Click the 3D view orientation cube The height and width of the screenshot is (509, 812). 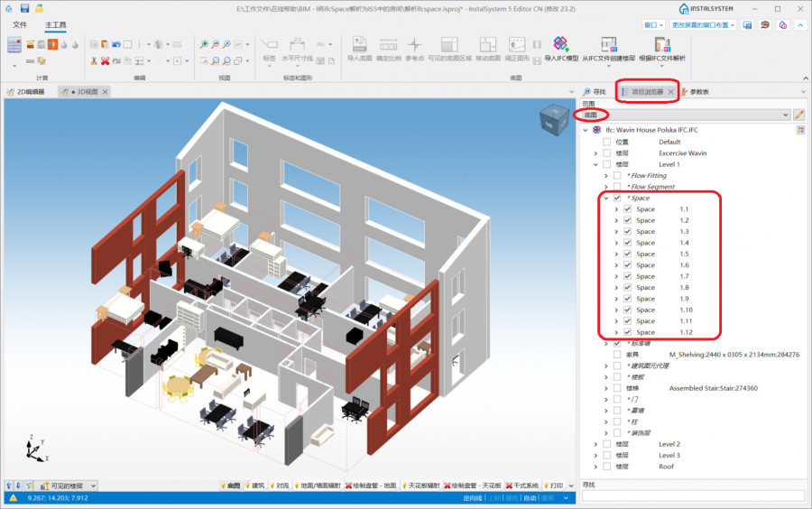pyautogui.click(x=549, y=120)
